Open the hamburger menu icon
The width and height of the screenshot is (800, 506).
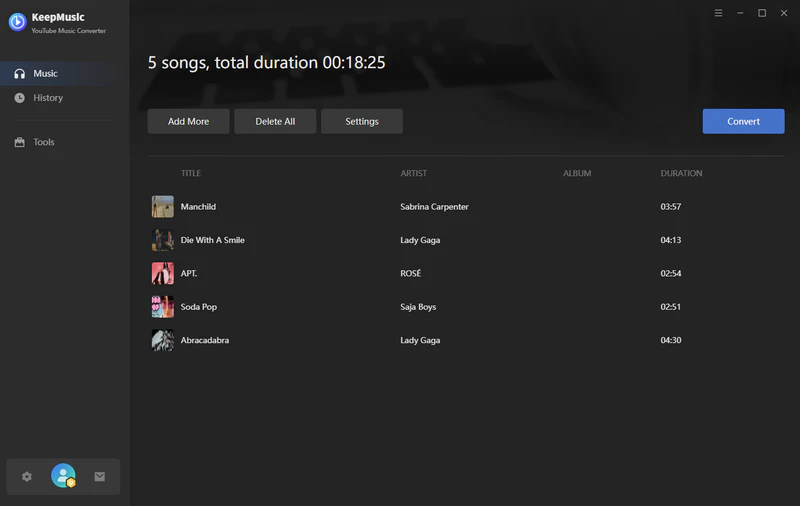click(x=718, y=13)
